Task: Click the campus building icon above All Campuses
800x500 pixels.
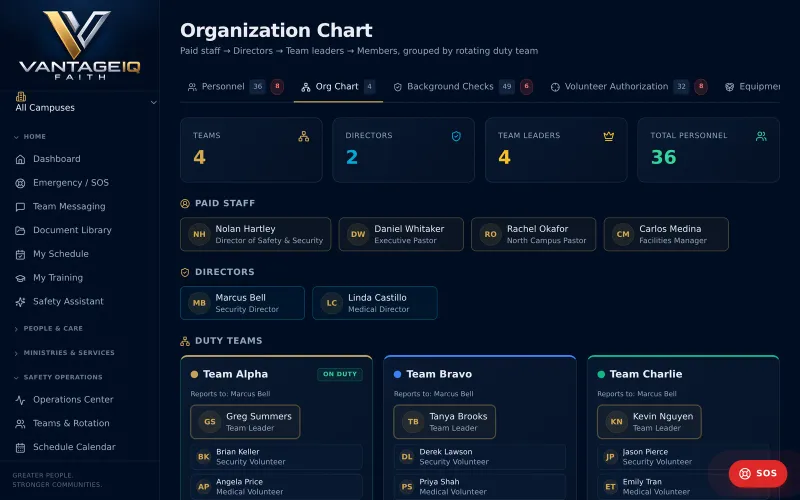Action: point(21,97)
